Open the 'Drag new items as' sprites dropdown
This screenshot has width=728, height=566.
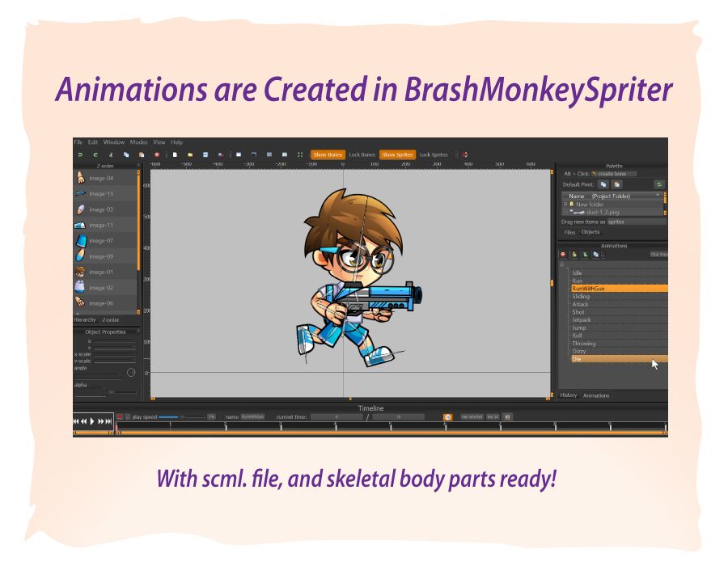click(x=637, y=222)
